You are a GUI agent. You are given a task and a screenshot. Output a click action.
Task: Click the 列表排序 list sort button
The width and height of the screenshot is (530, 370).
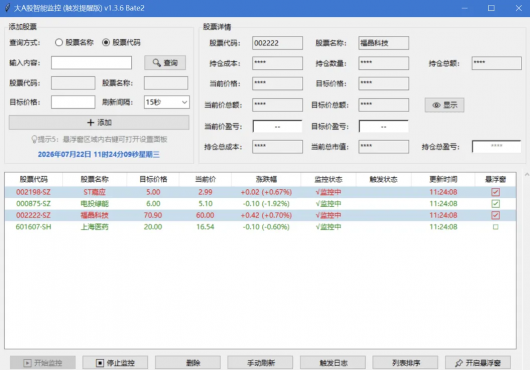coord(405,363)
